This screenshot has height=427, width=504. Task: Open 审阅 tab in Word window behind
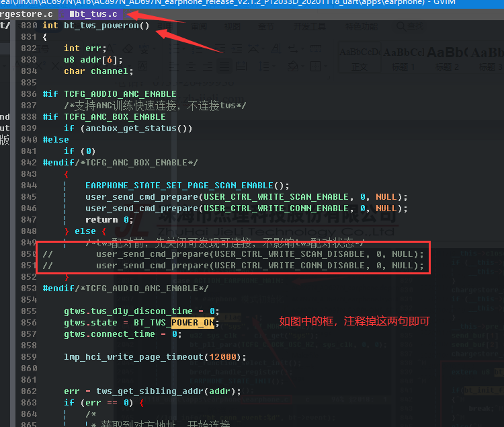click(x=199, y=26)
